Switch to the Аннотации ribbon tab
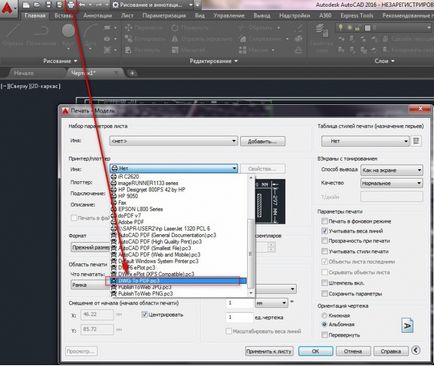The width and height of the screenshot is (434, 366). (98, 16)
